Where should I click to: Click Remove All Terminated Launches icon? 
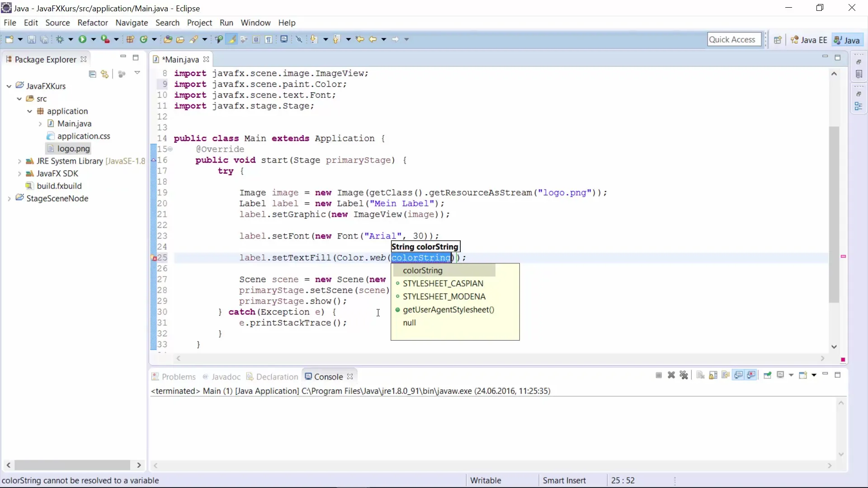[684, 375]
